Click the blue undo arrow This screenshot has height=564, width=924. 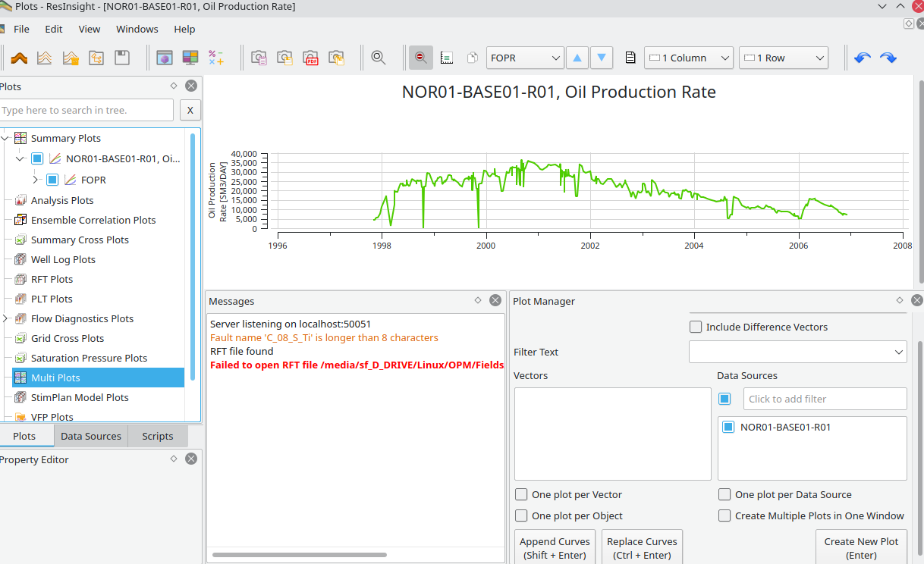pyautogui.click(x=862, y=58)
